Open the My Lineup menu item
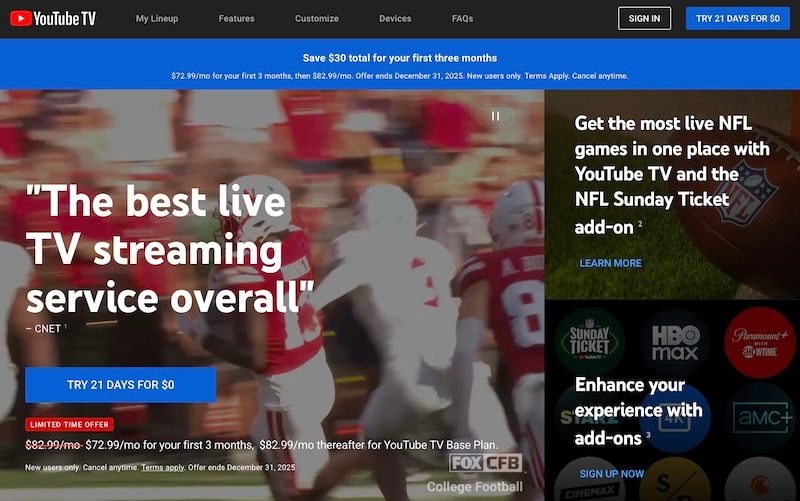Image resolution: width=800 pixels, height=501 pixels. tap(157, 18)
